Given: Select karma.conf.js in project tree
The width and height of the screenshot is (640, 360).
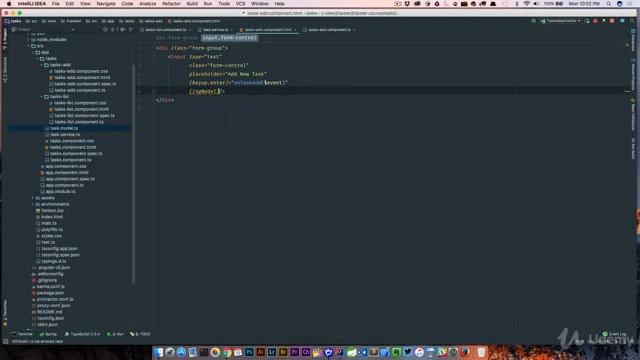Looking at the screenshot, I should point(51,287).
